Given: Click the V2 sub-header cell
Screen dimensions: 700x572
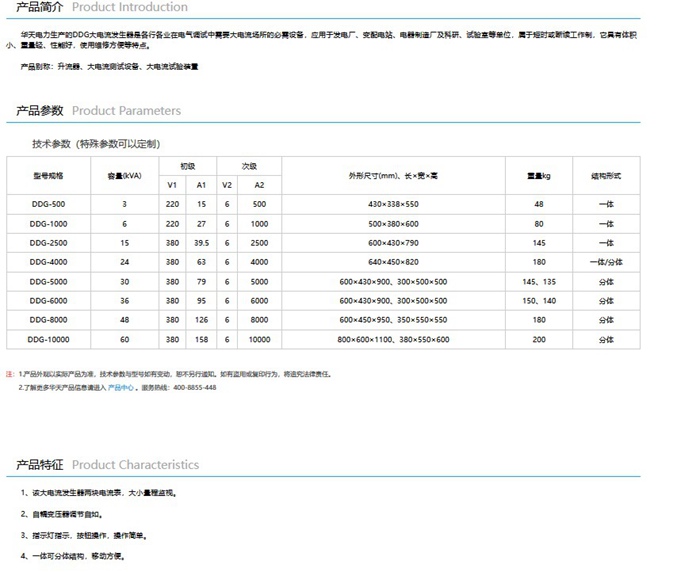Looking at the screenshot, I should 227,185.
